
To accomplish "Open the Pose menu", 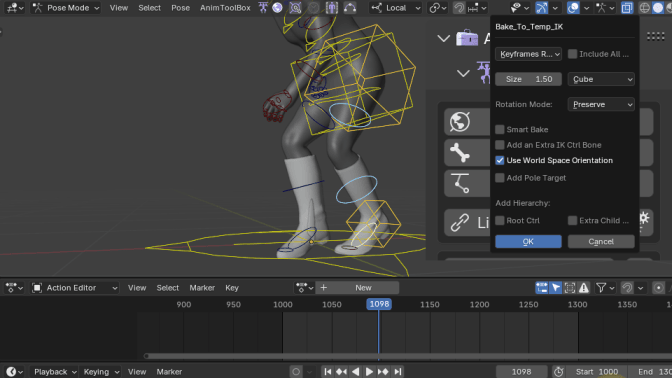I will (180, 8).
